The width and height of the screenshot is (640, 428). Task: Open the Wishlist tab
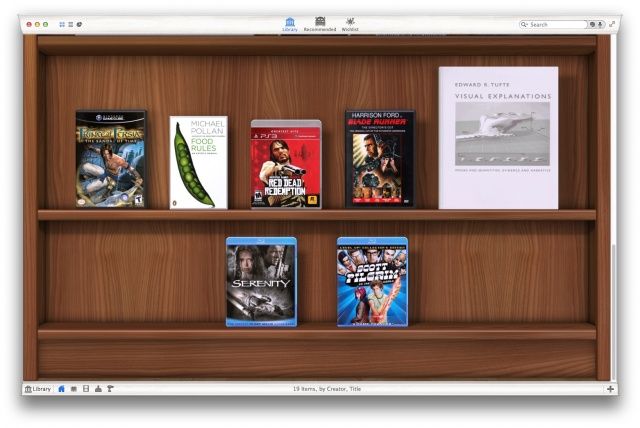point(350,23)
